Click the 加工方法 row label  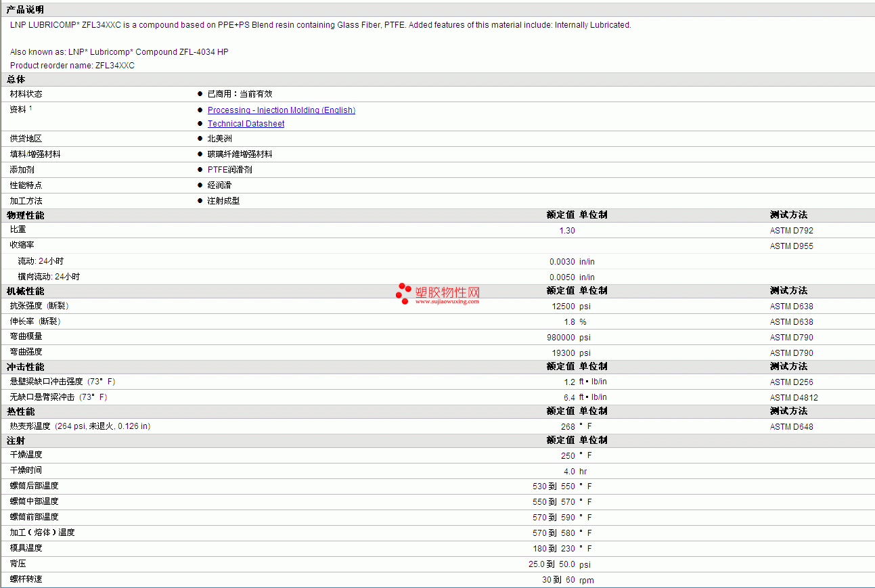[x=26, y=201]
